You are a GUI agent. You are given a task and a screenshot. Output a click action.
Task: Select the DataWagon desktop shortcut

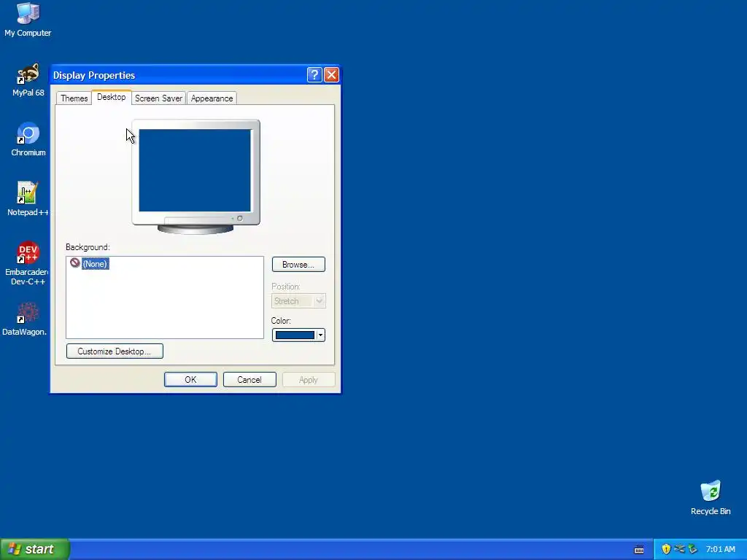click(x=25, y=319)
